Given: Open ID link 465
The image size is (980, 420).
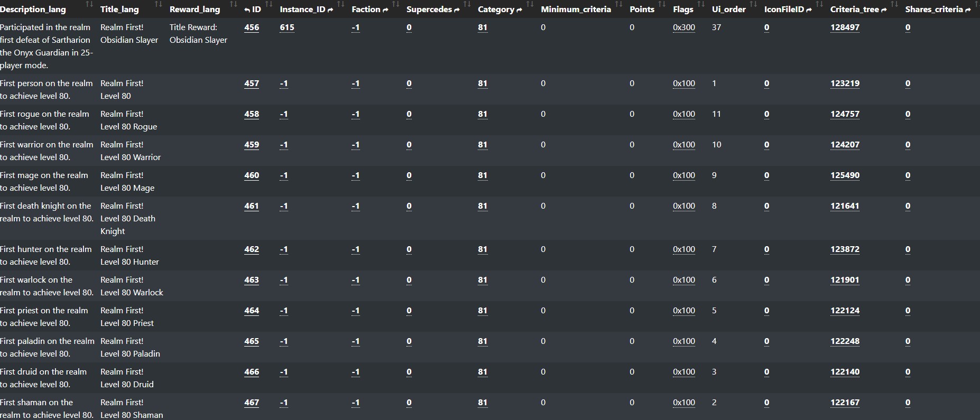Looking at the screenshot, I should coord(252,341).
